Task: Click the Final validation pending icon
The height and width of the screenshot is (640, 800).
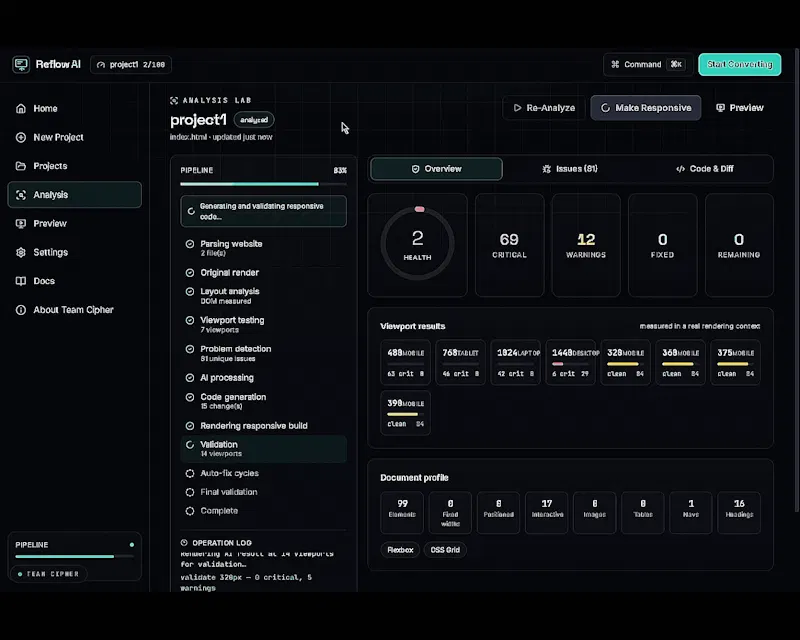Action: [190, 492]
